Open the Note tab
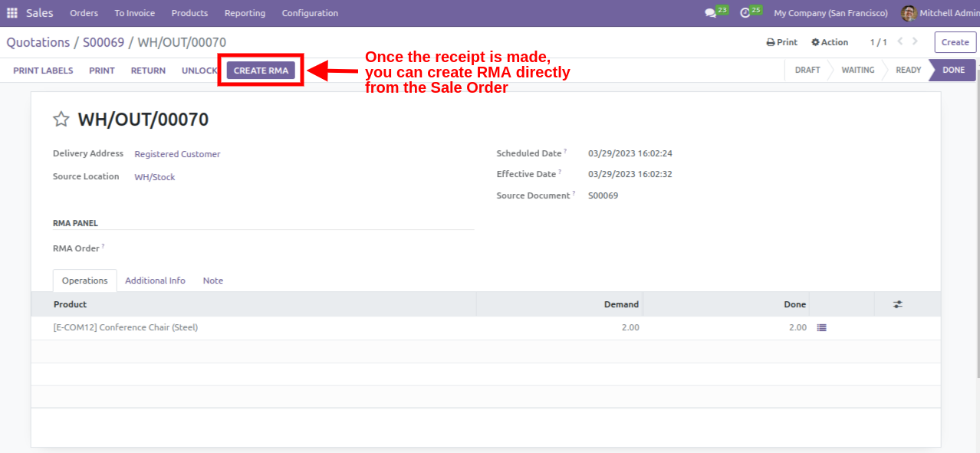The image size is (980, 453). [x=213, y=281]
